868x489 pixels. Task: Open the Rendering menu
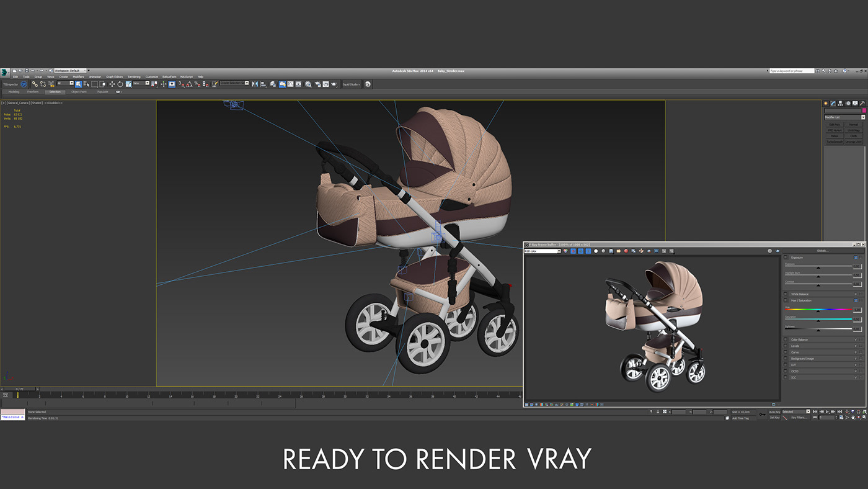(134, 77)
